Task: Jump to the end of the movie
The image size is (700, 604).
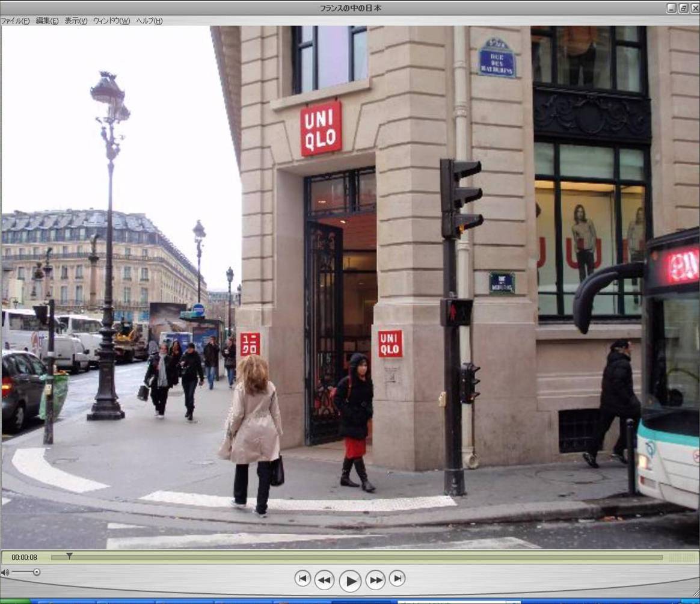Action: coord(397,579)
